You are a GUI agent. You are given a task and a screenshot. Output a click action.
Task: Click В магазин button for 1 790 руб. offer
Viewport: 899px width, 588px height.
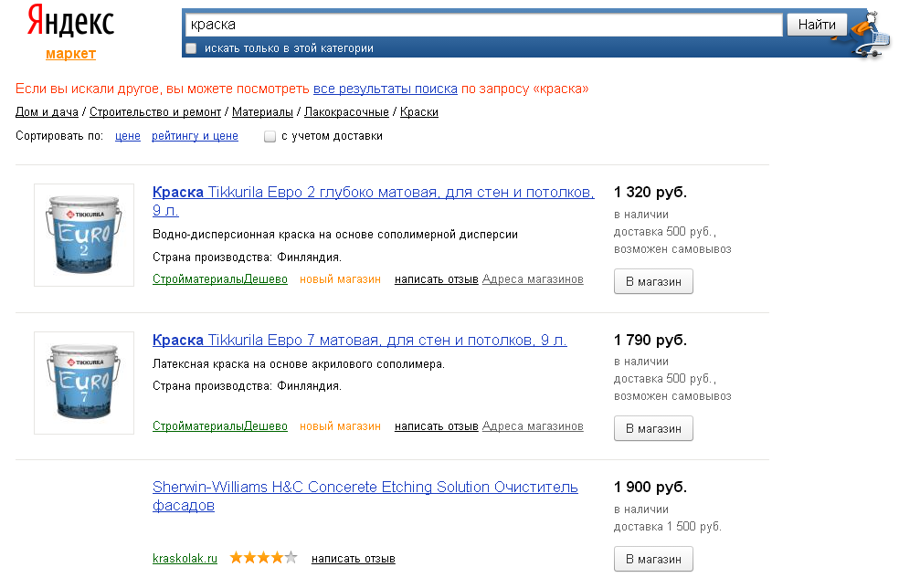[x=653, y=429]
